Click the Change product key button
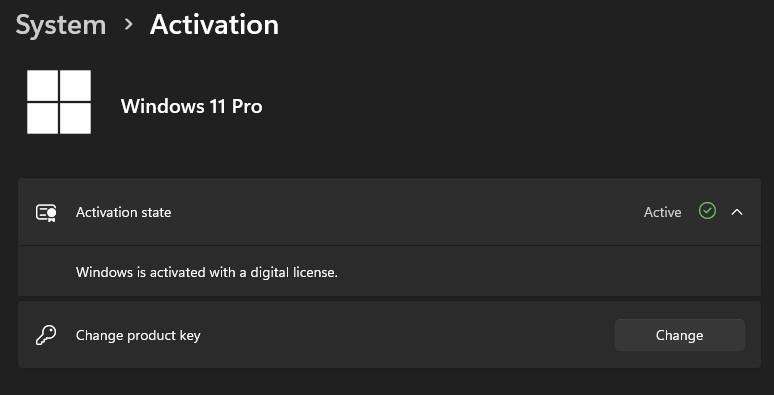Viewport: 774px width, 395px height. [680, 335]
